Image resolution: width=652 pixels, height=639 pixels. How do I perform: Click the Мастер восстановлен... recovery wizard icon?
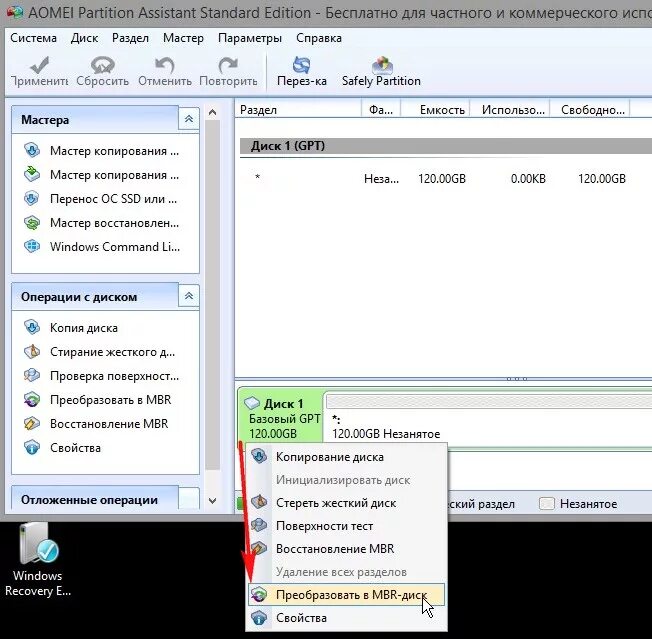[x=32, y=223]
